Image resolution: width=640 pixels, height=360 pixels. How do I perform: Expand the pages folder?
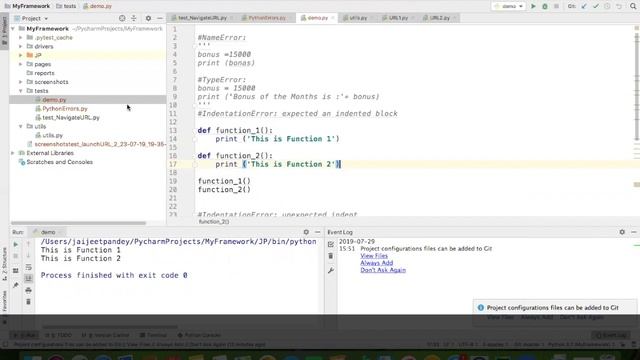(x=20, y=64)
